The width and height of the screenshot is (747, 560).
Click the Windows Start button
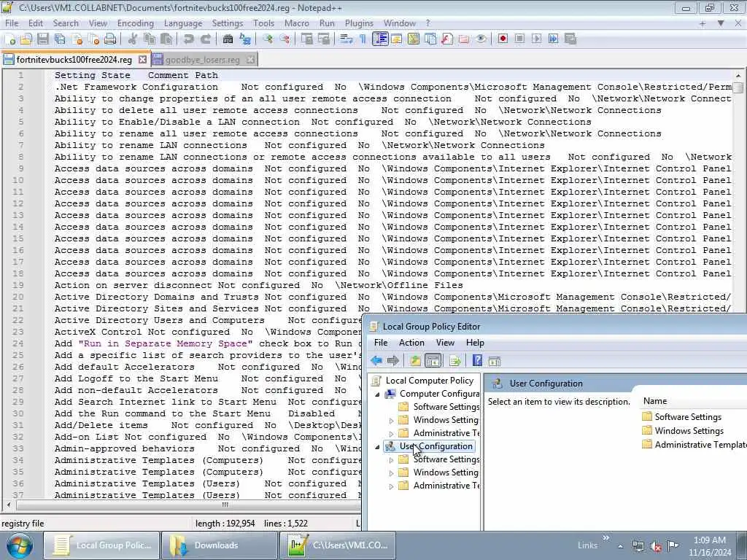pos(19,545)
